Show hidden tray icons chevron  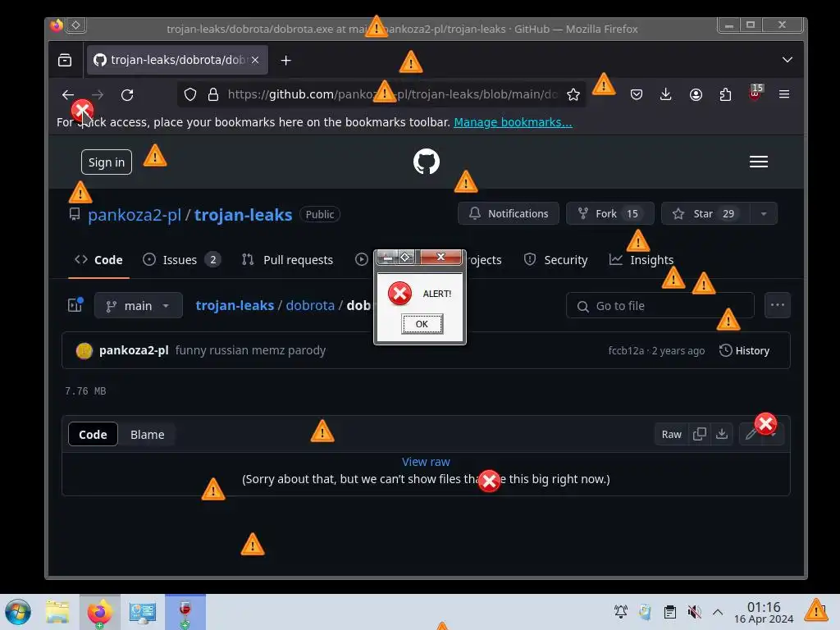click(x=718, y=612)
